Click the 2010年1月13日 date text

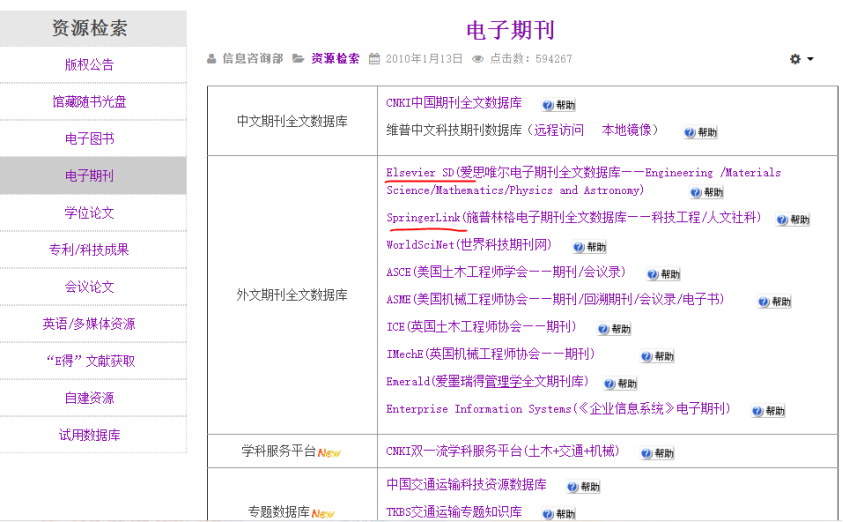424,59
